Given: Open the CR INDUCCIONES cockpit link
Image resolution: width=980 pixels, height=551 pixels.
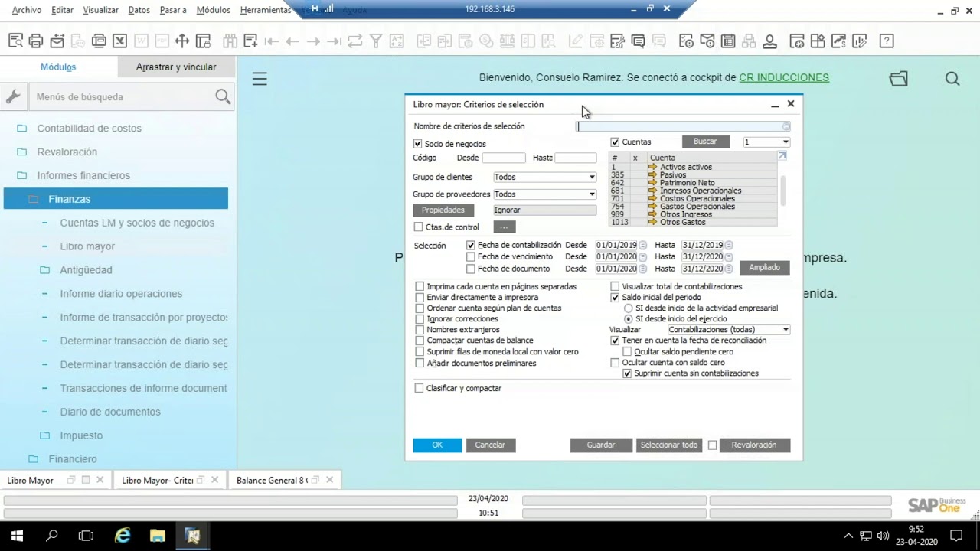Looking at the screenshot, I should point(784,77).
